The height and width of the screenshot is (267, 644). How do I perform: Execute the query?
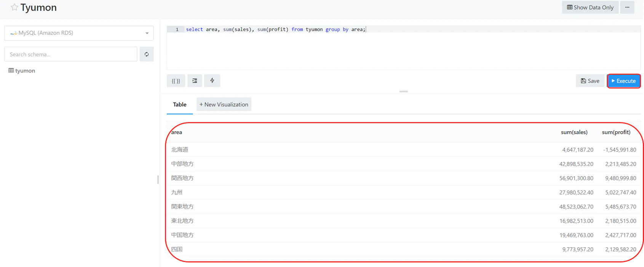click(624, 81)
